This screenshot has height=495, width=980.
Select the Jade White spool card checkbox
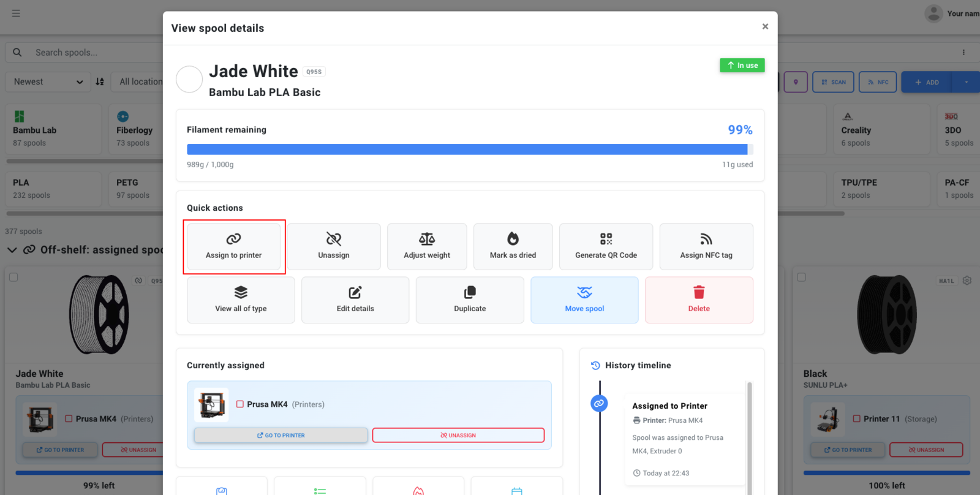tap(13, 277)
